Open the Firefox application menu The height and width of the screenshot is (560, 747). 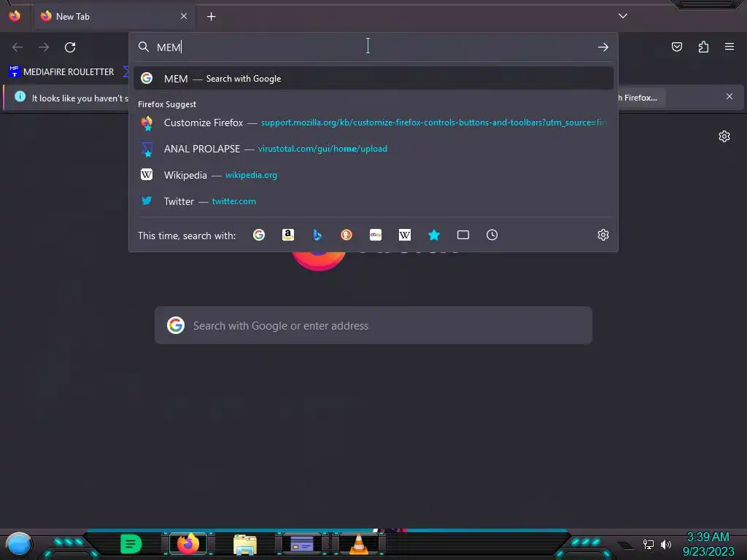coord(729,47)
